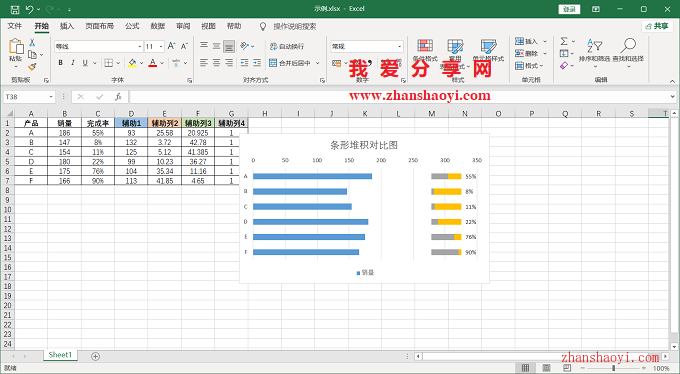680x374 pixels.
Task: Expand Merge and Center (合并后居中) options
Action: pos(318,63)
